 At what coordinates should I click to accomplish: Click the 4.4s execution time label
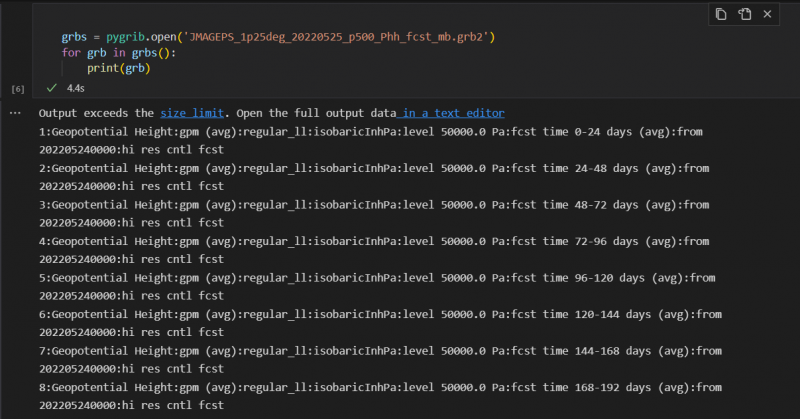75,88
